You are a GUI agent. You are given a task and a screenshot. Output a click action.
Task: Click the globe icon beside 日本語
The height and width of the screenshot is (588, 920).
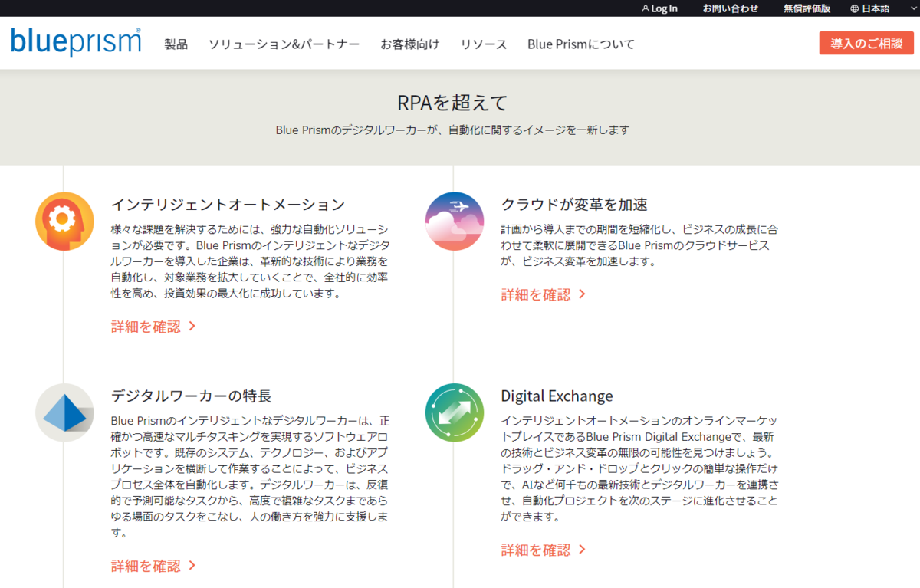point(854,8)
